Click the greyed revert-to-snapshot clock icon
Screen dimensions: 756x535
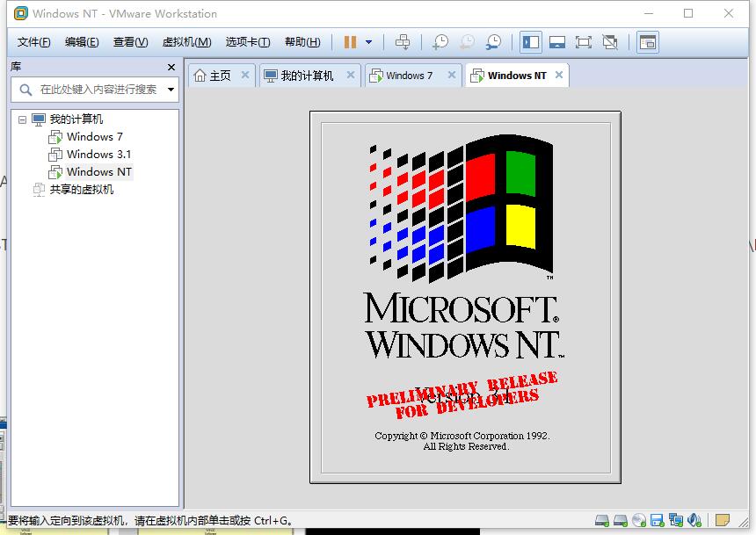pyautogui.click(x=467, y=42)
